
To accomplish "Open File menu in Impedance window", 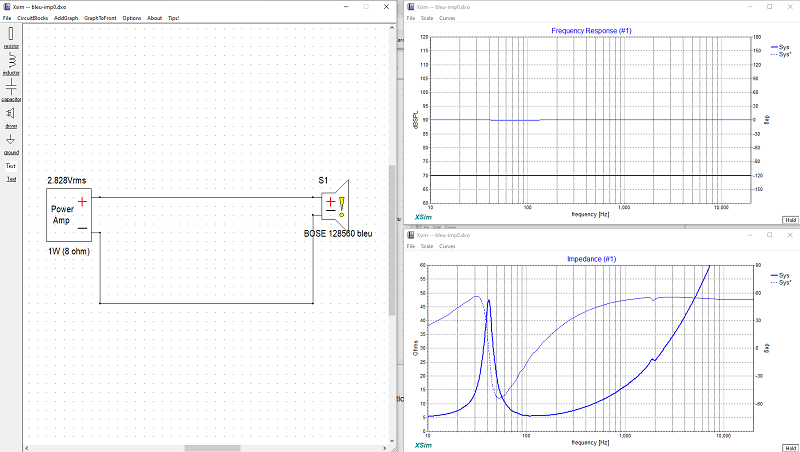I will click(411, 246).
